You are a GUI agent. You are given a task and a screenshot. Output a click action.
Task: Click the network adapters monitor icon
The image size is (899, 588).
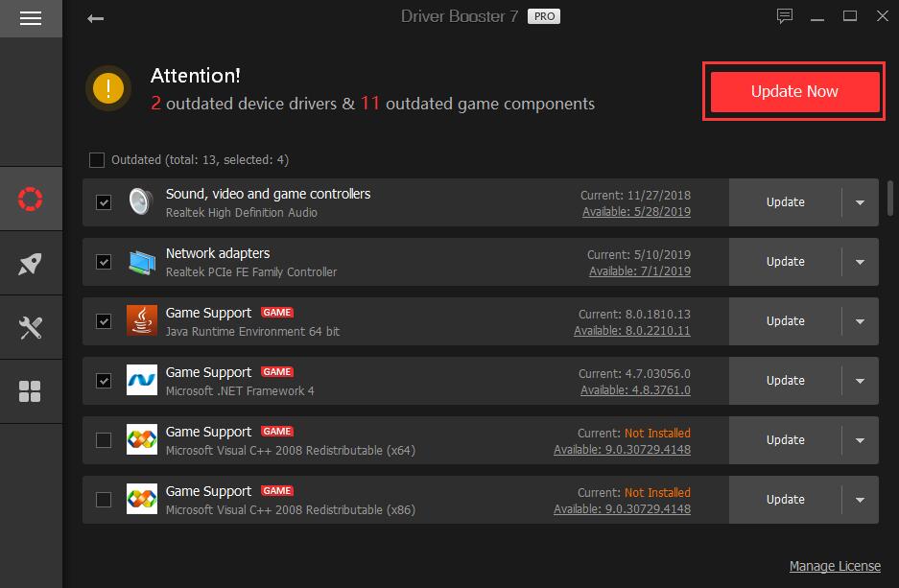pos(142,262)
